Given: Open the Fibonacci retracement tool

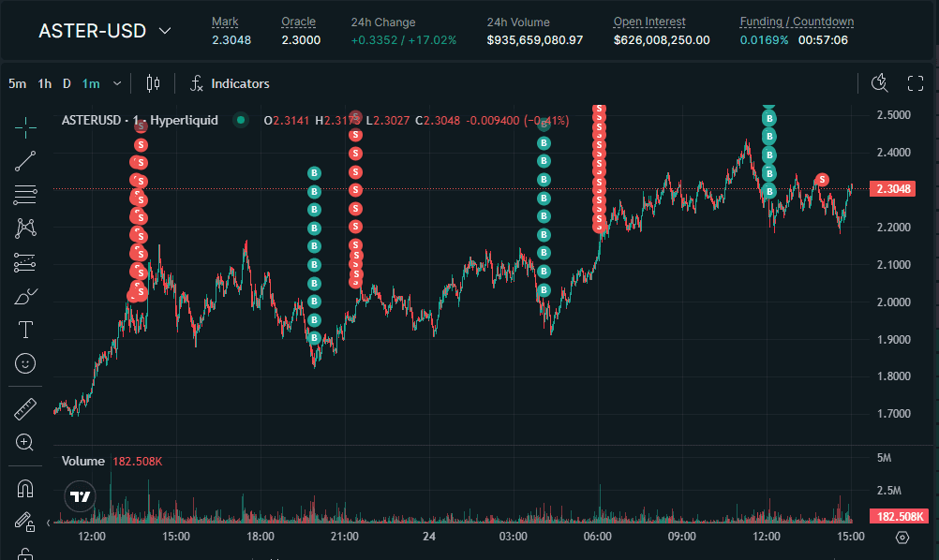Looking at the screenshot, I should point(25,195).
